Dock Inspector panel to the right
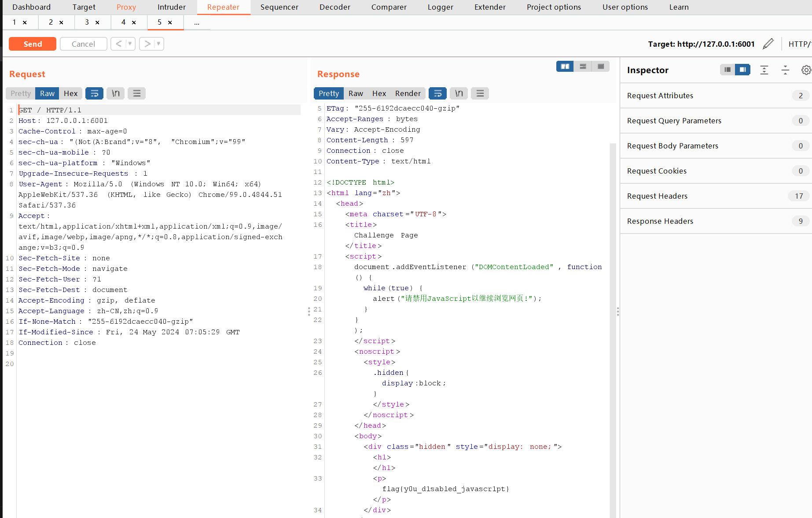Image resolution: width=812 pixels, height=518 pixels. pos(742,70)
